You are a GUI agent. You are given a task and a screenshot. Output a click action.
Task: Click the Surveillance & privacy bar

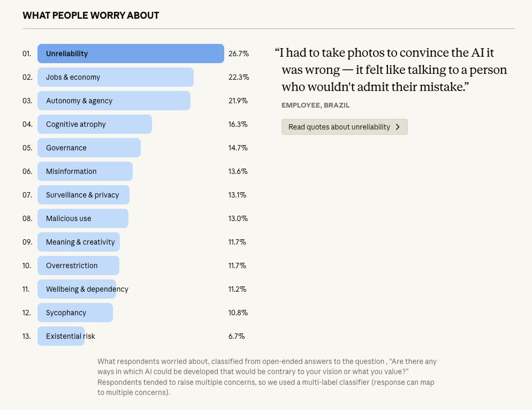pos(83,195)
